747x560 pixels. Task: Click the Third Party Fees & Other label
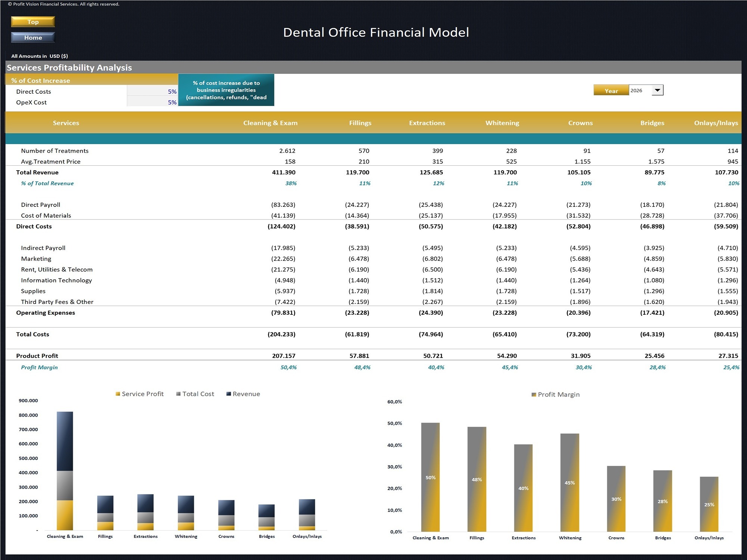pyautogui.click(x=57, y=302)
